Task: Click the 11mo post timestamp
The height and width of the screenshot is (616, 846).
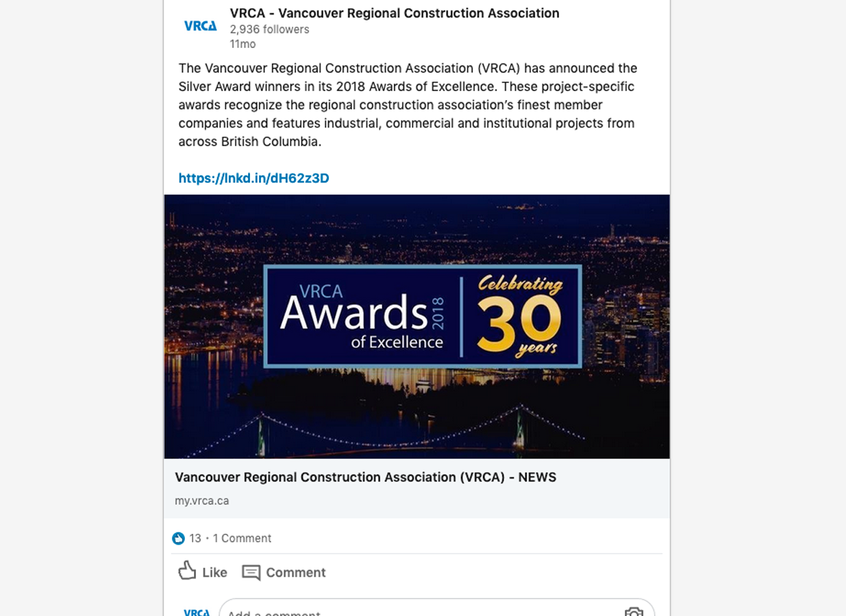Action: click(242, 45)
